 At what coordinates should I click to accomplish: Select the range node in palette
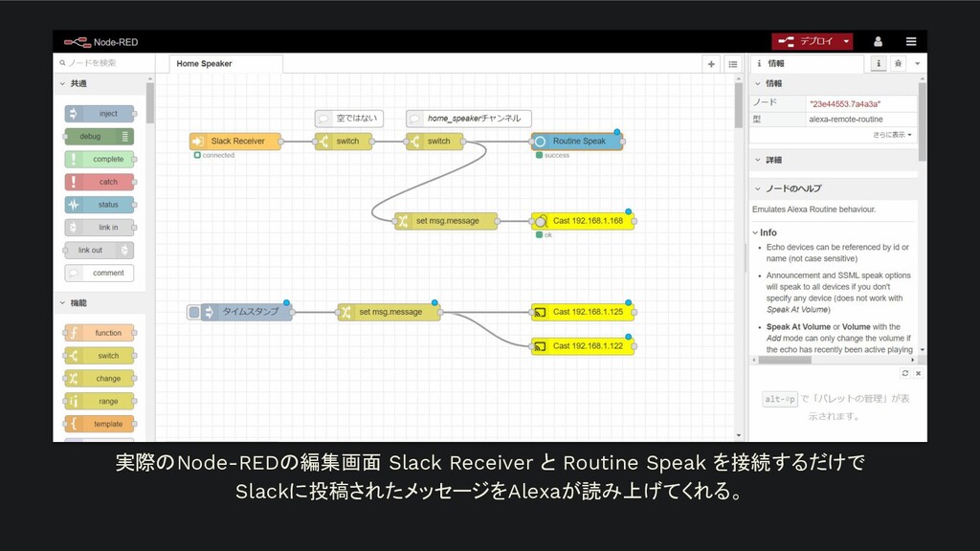pyautogui.click(x=100, y=401)
